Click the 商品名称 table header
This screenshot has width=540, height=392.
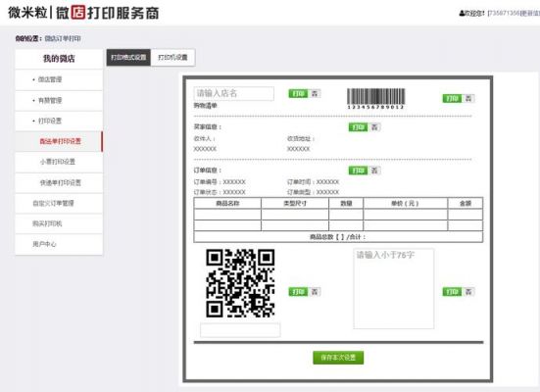click(227, 203)
